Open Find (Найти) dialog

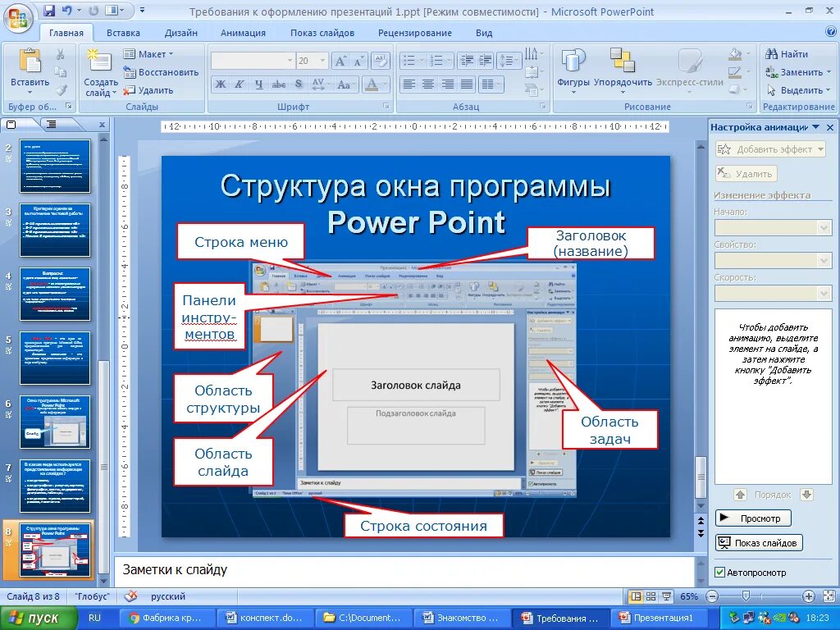coord(787,54)
